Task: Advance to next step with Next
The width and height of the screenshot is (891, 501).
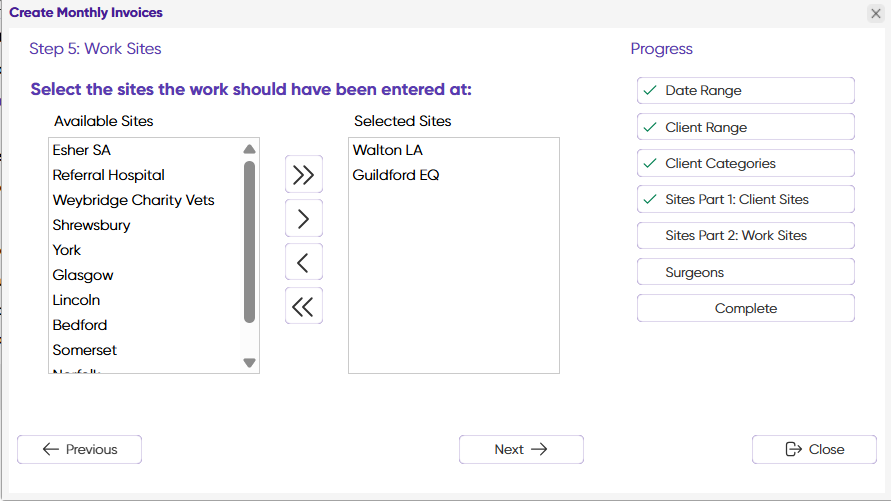Action: coord(521,449)
